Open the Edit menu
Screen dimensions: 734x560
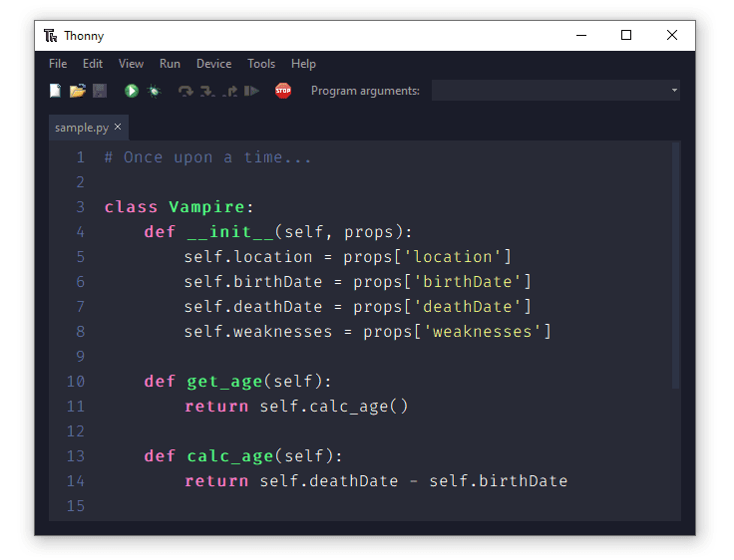(x=93, y=64)
